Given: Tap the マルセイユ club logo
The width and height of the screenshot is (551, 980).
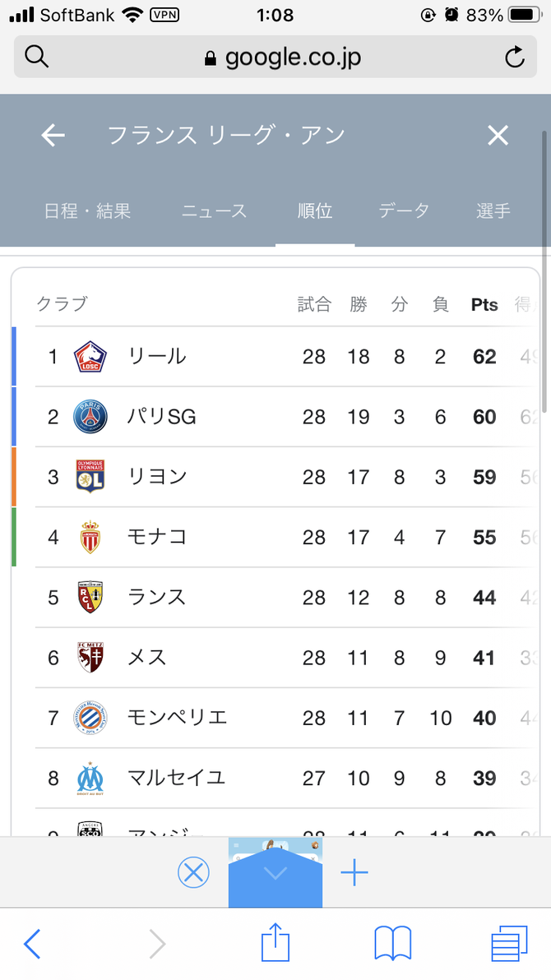Looking at the screenshot, I should coord(90,778).
